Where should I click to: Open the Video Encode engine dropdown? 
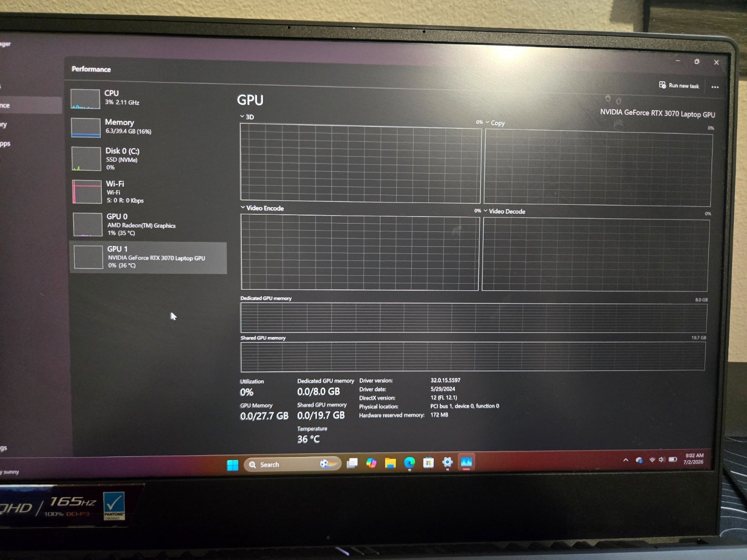(262, 208)
